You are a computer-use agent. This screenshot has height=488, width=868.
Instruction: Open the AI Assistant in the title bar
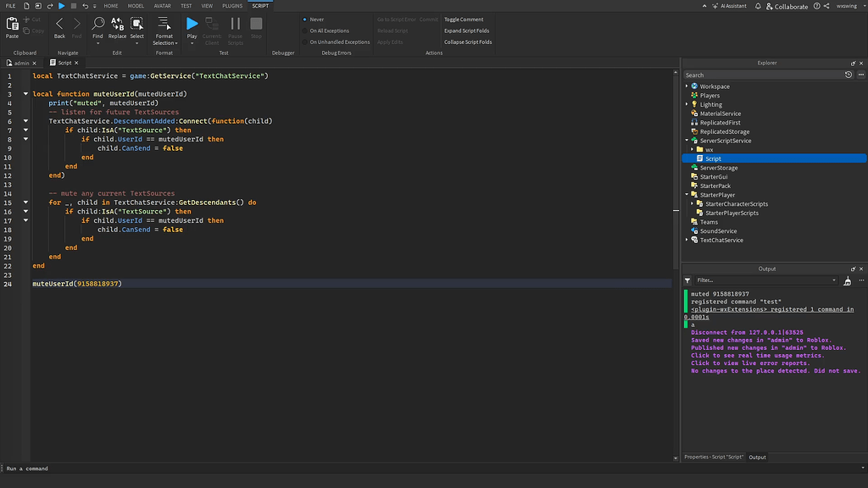730,6
